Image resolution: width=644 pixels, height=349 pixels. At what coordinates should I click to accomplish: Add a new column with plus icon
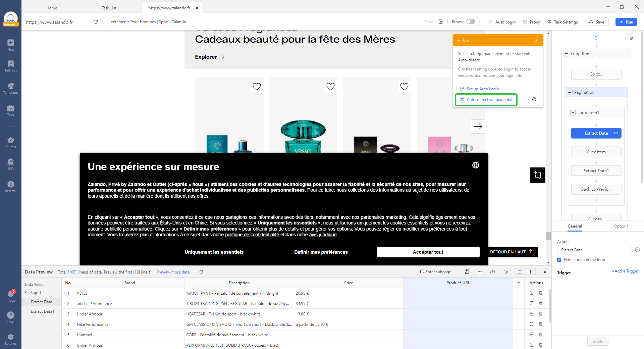coord(519,283)
